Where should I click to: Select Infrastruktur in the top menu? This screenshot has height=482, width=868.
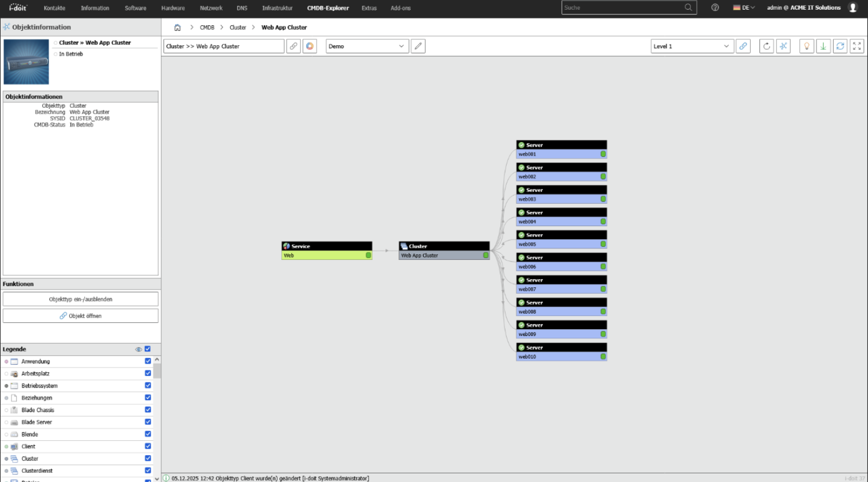click(277, 8)
